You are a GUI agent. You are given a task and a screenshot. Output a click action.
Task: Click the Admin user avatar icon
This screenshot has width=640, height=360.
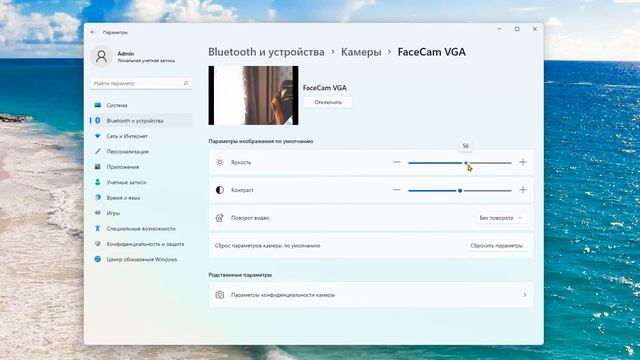[x=102, y=56]
